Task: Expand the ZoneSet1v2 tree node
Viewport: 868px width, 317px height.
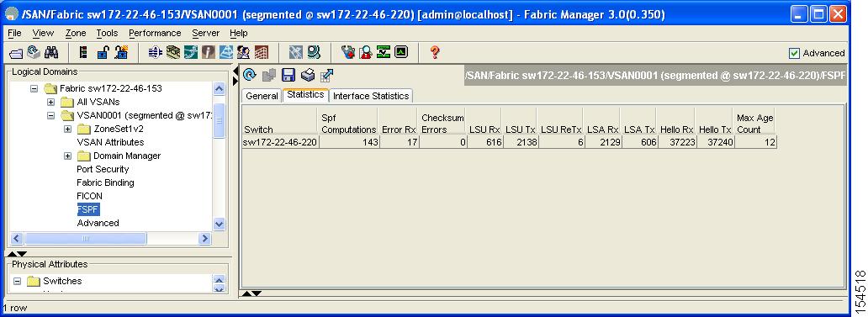Action: coord(67,129)
